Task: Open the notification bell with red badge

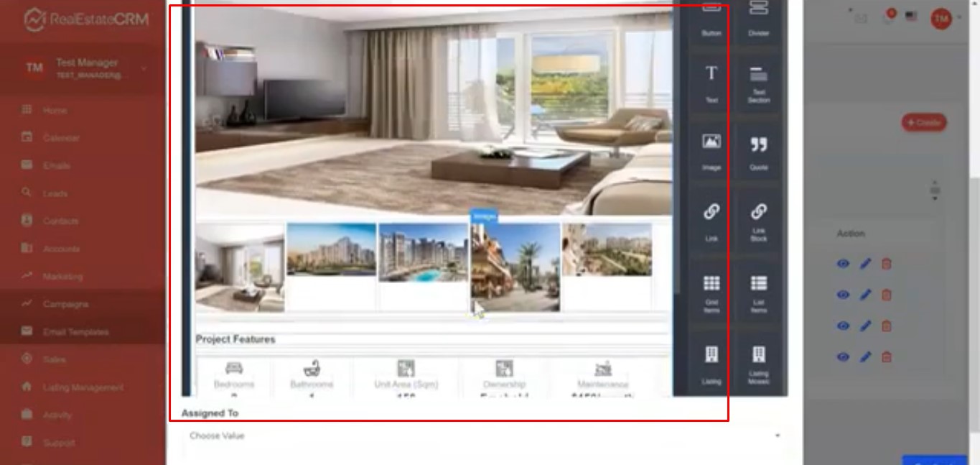Action: click(x=889, y=19)
